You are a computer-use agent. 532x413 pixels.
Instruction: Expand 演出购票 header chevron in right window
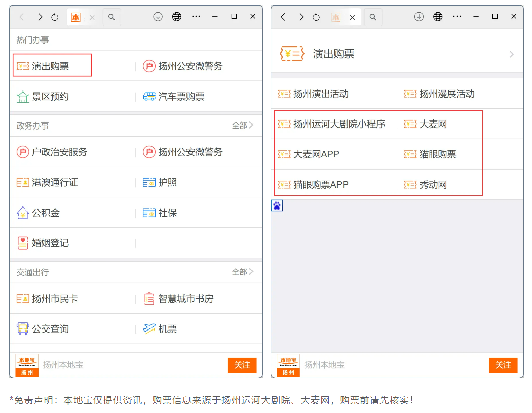pos(512,54)
